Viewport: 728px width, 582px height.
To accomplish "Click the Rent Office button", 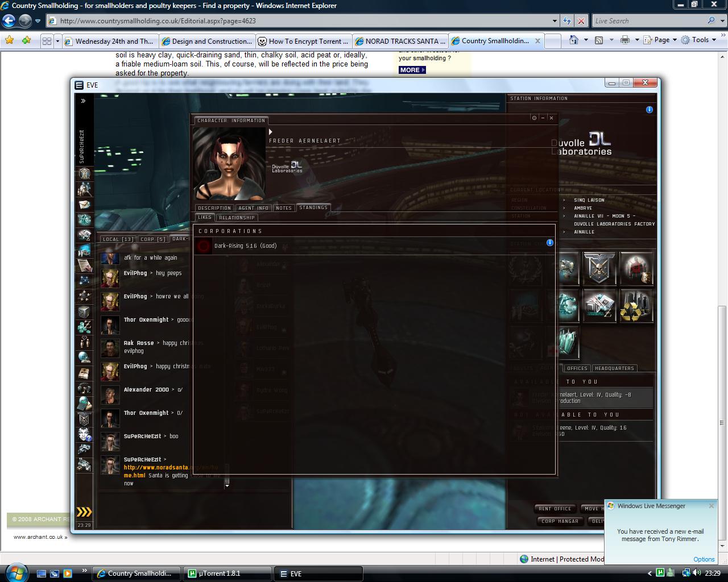I will [555, 509].
